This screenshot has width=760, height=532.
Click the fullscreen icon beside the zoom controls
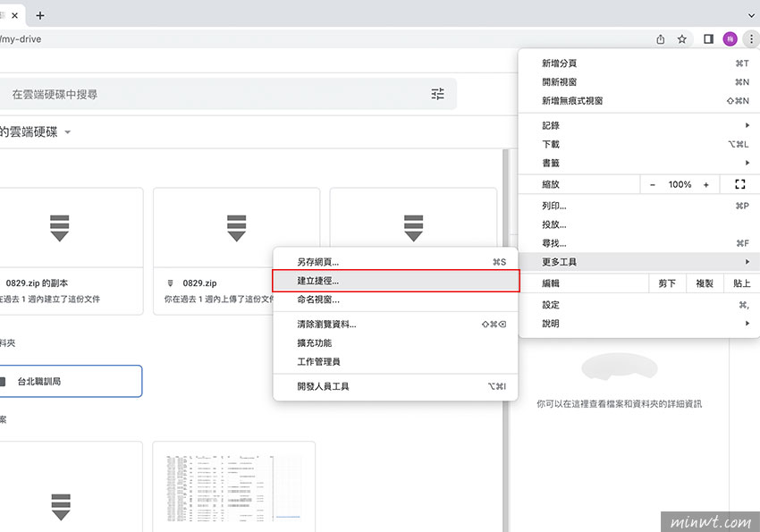click(739, 183)
